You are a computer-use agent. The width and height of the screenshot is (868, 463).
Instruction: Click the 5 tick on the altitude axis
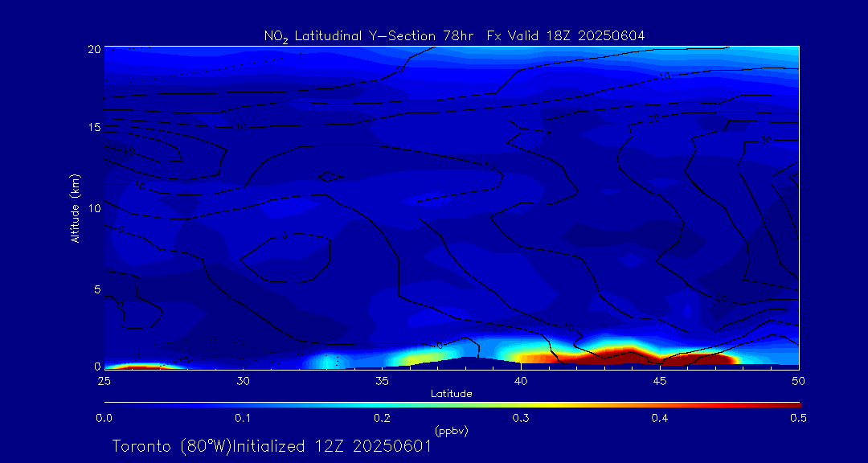click(x=96, y=289)
